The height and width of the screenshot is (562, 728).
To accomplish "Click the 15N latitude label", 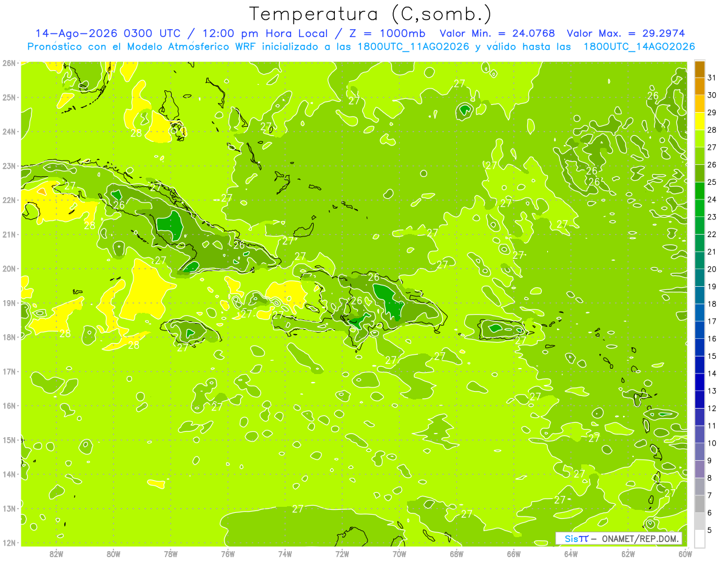I will pyautogui.click(x=8, y=440).
